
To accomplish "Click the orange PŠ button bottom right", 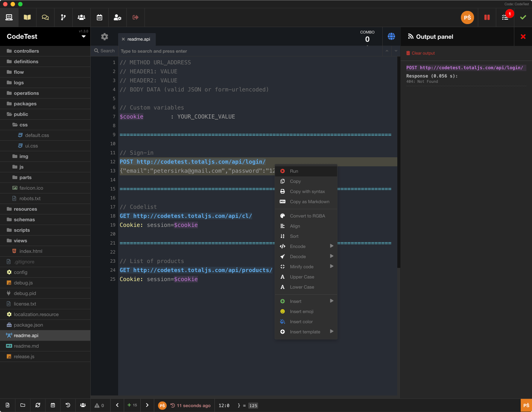I will click(526, 405).
